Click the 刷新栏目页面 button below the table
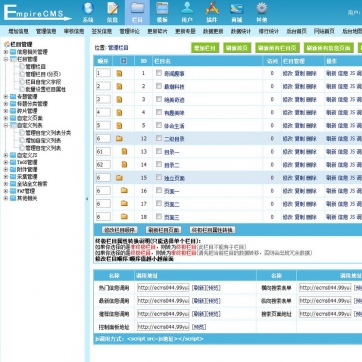 (163, 230)
